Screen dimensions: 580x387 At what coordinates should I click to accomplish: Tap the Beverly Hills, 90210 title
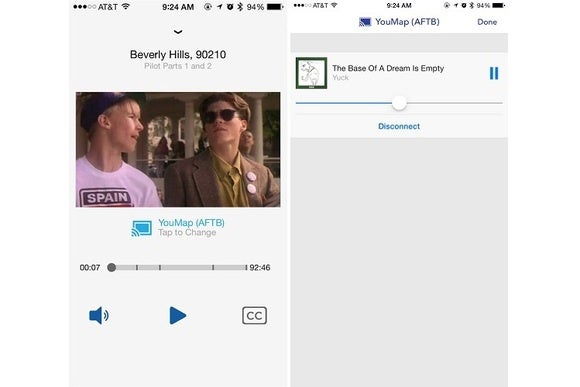[178, 54]
